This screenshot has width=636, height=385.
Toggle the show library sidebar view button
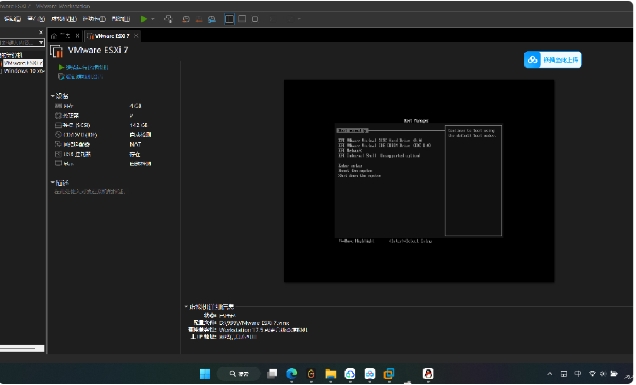point(229,19)
